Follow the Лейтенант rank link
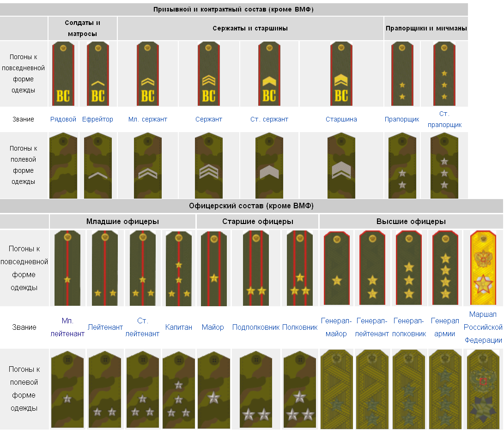Viewport: 504px width, 430px height. 105,327
